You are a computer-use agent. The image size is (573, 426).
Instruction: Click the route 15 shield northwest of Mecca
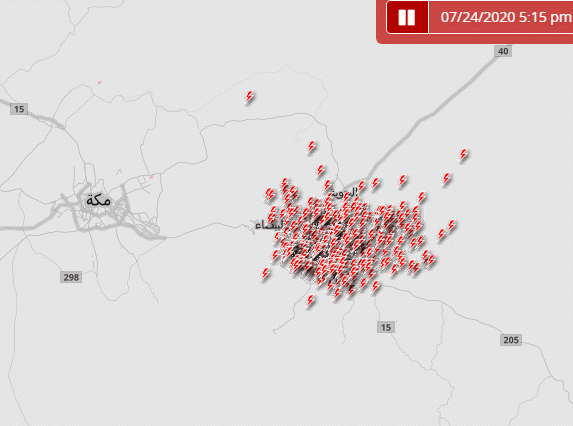click(x=19, y=109)
